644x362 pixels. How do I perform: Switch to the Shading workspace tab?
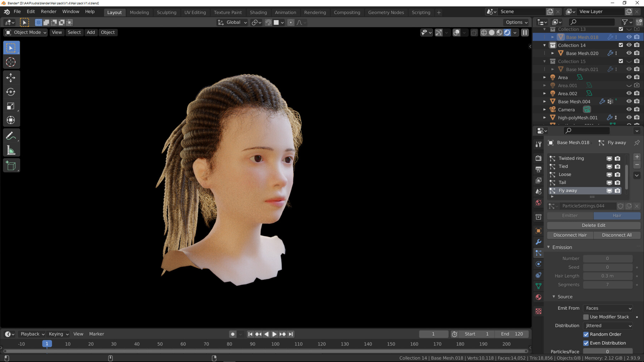pyautogui.click(x=258, y=12)
